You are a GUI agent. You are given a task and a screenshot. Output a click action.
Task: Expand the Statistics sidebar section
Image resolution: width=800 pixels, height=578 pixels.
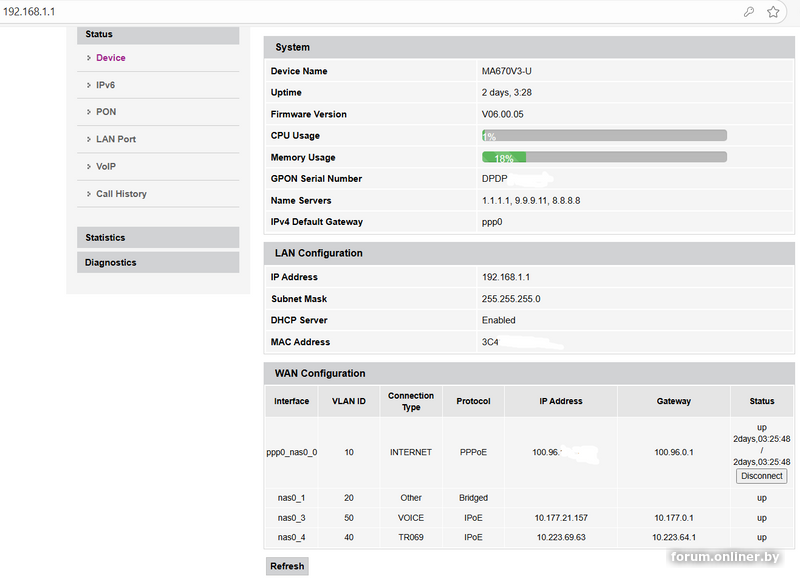tap(158, 238)
